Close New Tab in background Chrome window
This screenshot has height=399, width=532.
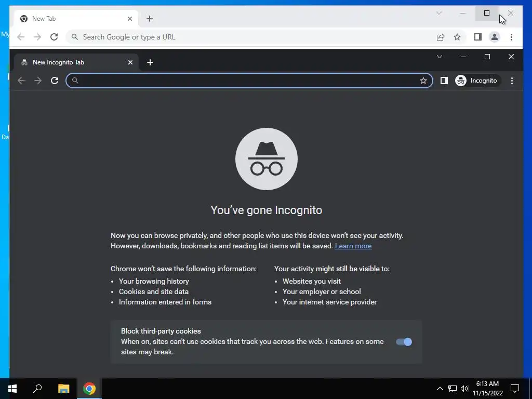(129, 19)
